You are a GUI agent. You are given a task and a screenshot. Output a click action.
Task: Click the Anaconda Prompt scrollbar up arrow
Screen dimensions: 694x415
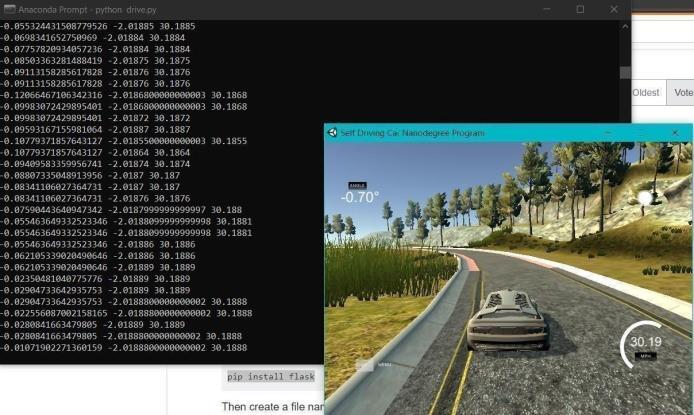coord(625,27)
